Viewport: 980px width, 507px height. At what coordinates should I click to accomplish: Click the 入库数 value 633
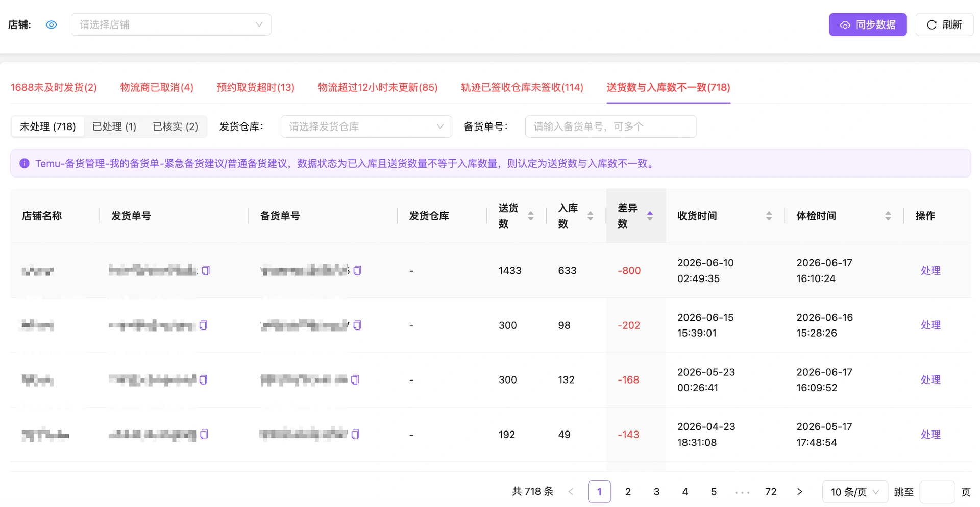point(567,270)
